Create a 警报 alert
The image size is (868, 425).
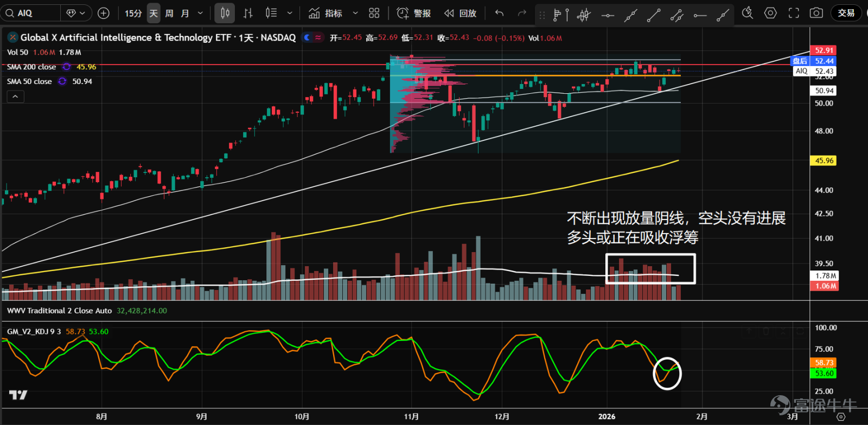[x=414, y=13]
